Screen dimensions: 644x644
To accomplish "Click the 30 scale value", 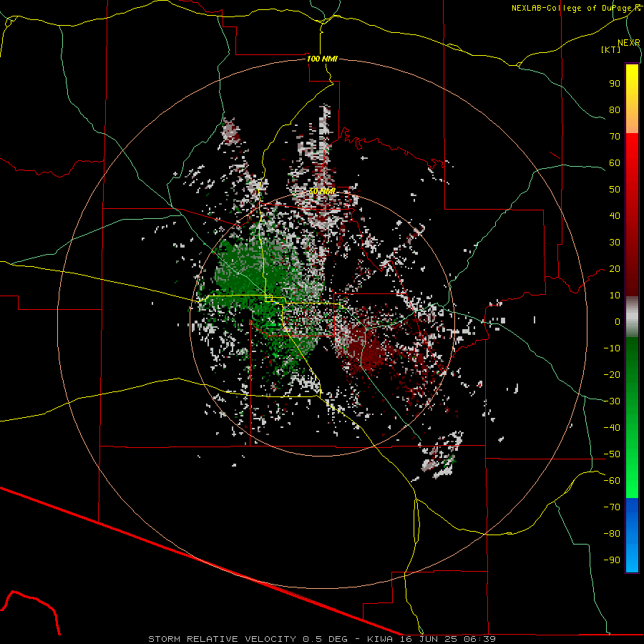I will [x=615, y=243].
